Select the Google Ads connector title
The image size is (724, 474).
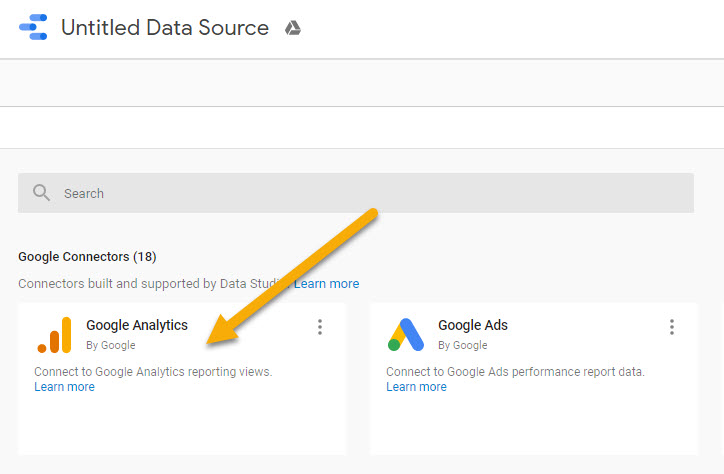coord(473,325)
